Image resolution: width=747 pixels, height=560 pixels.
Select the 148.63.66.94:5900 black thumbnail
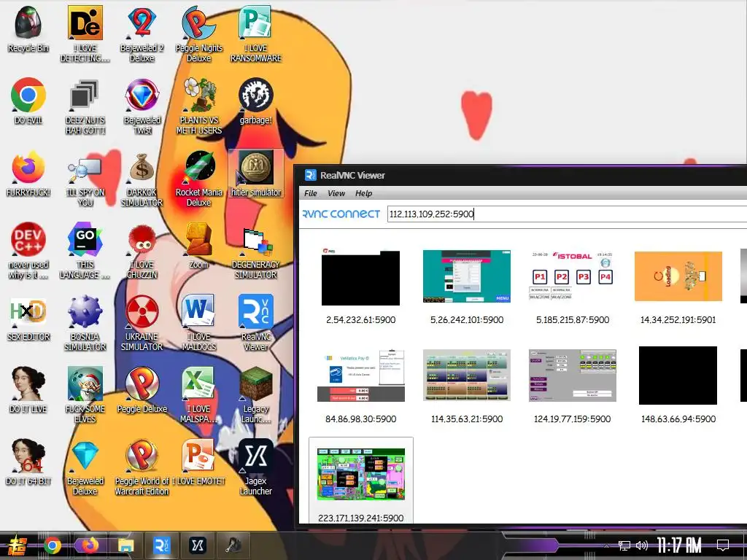[678, 376]
